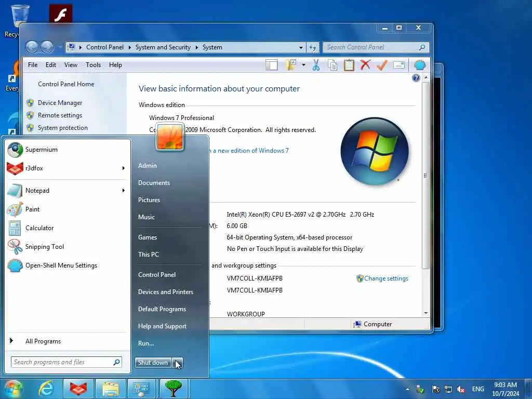
Task: Click the user account picture thumbnail
Action: 170,137
